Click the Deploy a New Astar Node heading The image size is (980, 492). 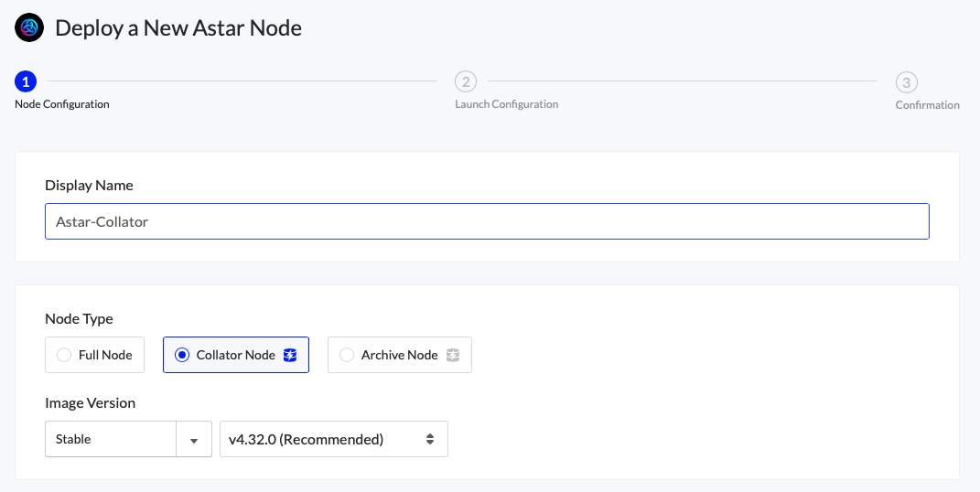178,27
